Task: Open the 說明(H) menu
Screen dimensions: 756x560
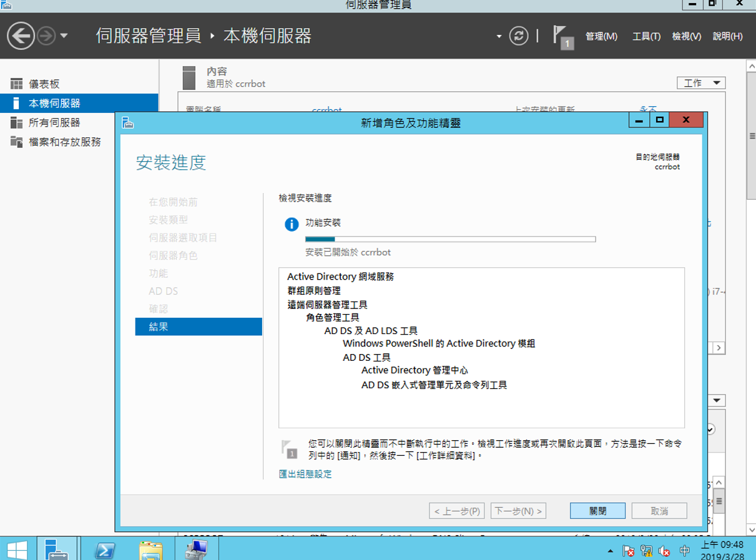Action: [x=727, y=36]
